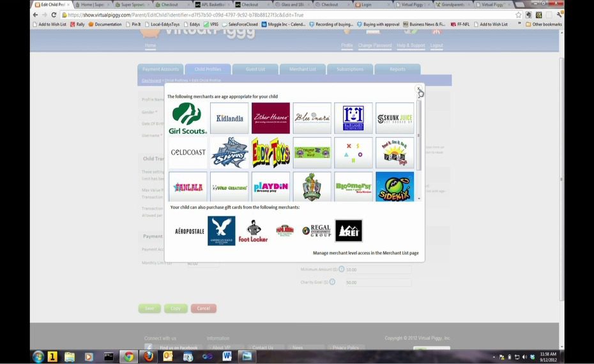This screenshot has height=364, width=594.
Task: Select the Goldcoast merchant logo
Action: tap(188, 153)
